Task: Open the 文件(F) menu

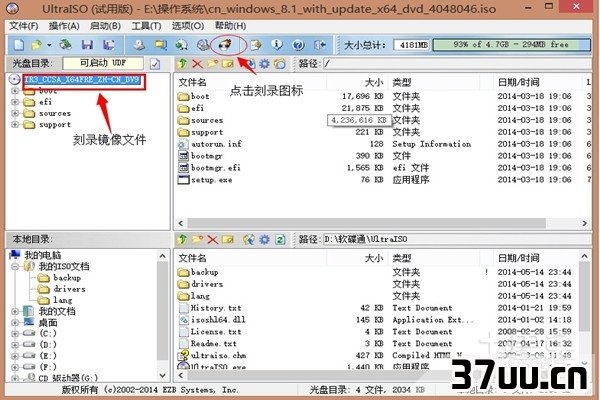Action: point(24,26)
